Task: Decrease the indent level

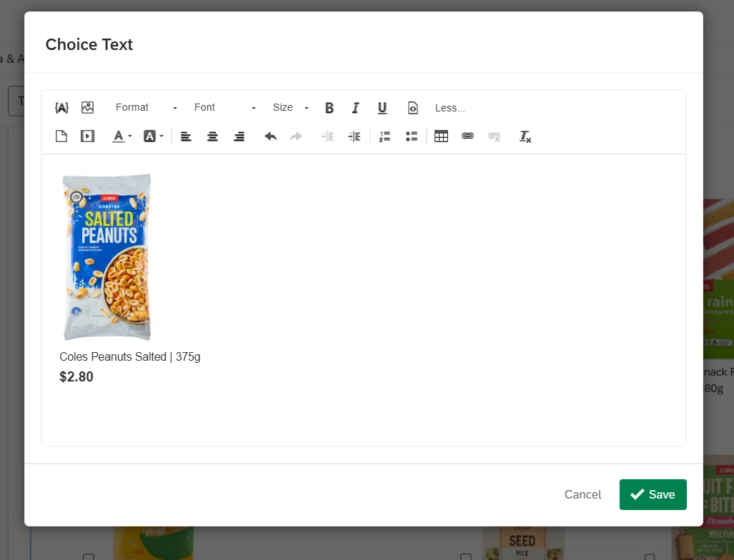Action: pos(327,136)
